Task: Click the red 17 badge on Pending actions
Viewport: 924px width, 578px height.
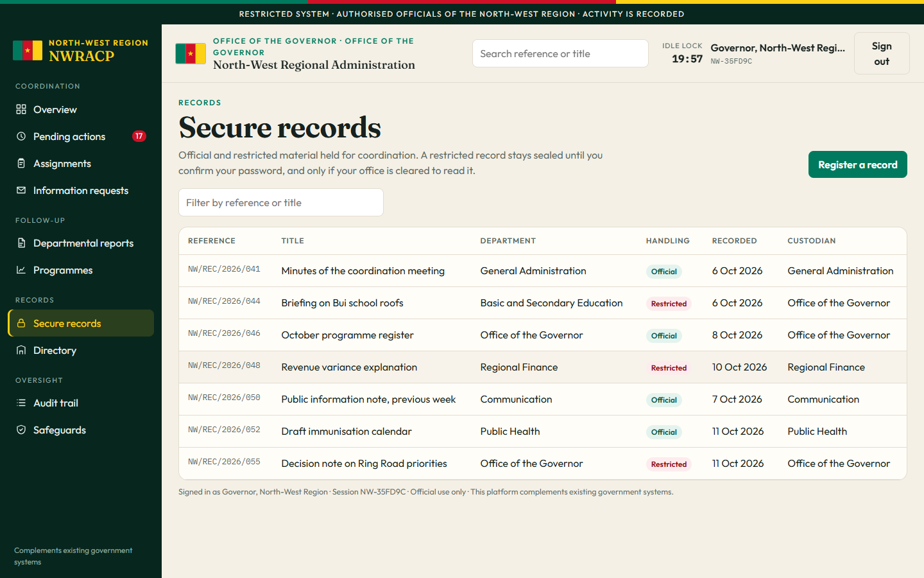Action: 139,136
